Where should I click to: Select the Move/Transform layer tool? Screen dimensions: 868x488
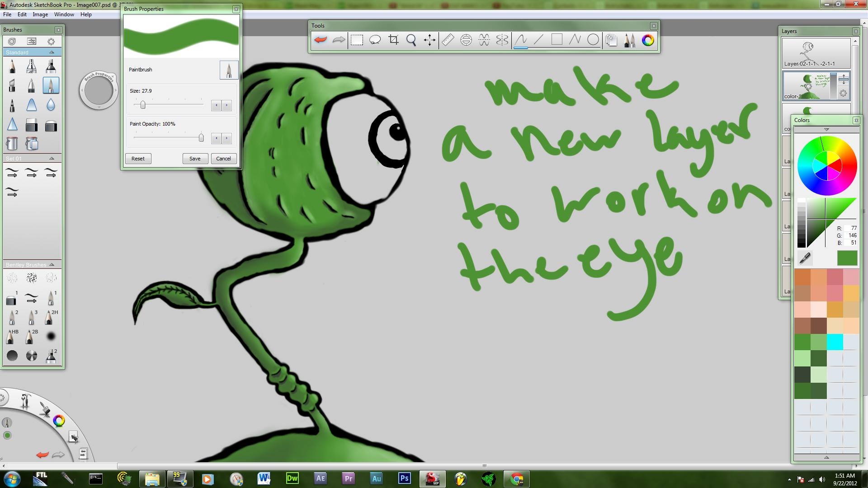pos(429,40)
